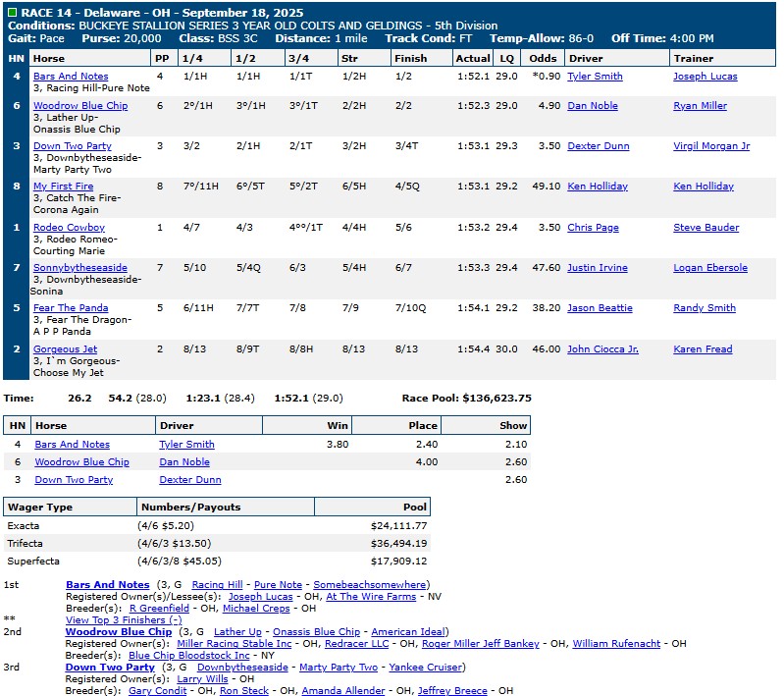The height and width of the screenshot is (696, 784).
Task: Open Yankee Cruiser pedigree link
Action: pos(427,668)
